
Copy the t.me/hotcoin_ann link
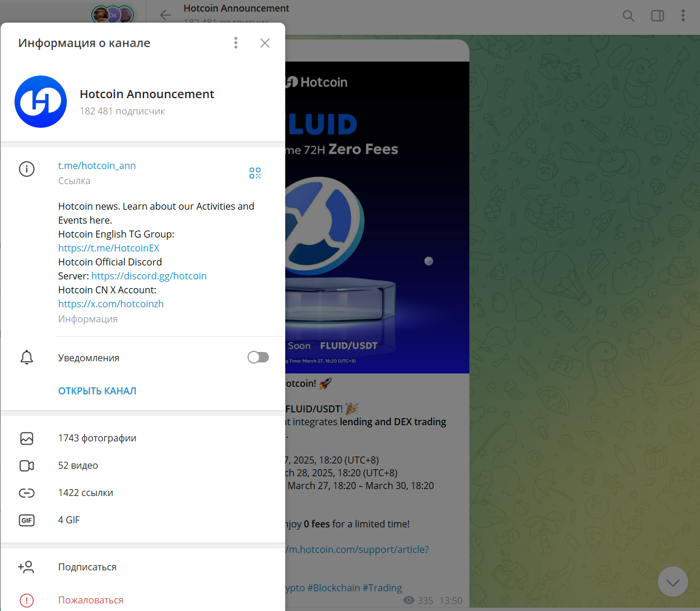97,166
